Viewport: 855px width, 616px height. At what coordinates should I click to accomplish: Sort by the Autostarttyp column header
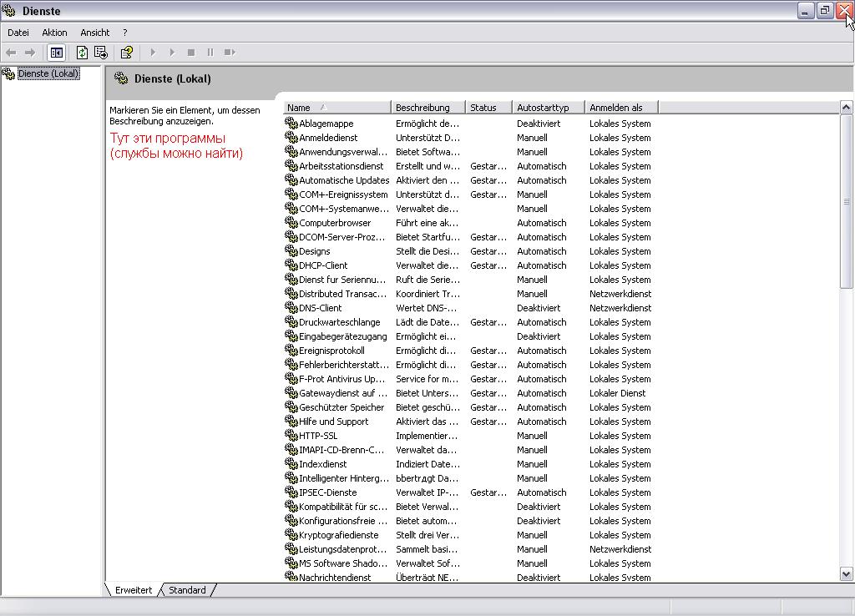548,108
